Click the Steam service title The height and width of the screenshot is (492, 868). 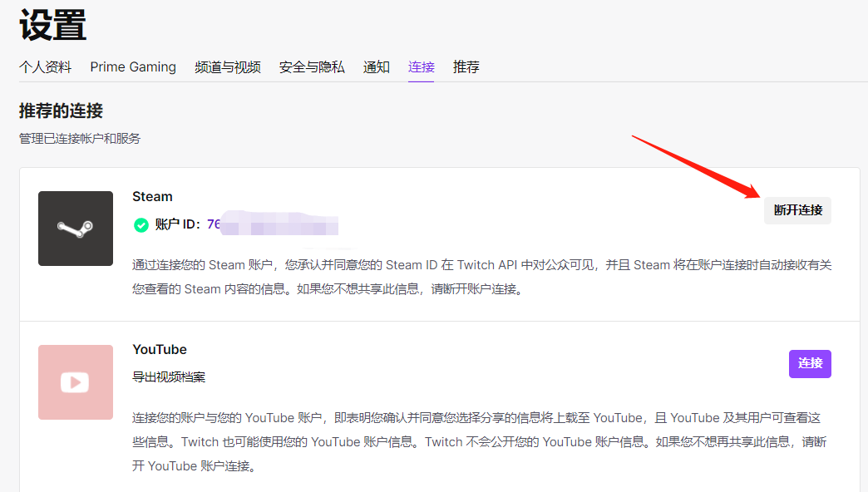pyautogui.click(x=152, y=197)
